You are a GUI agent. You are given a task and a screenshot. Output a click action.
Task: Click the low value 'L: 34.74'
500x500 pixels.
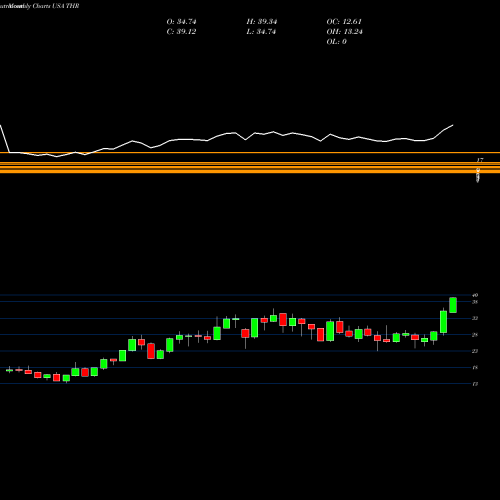pos(261,32)
